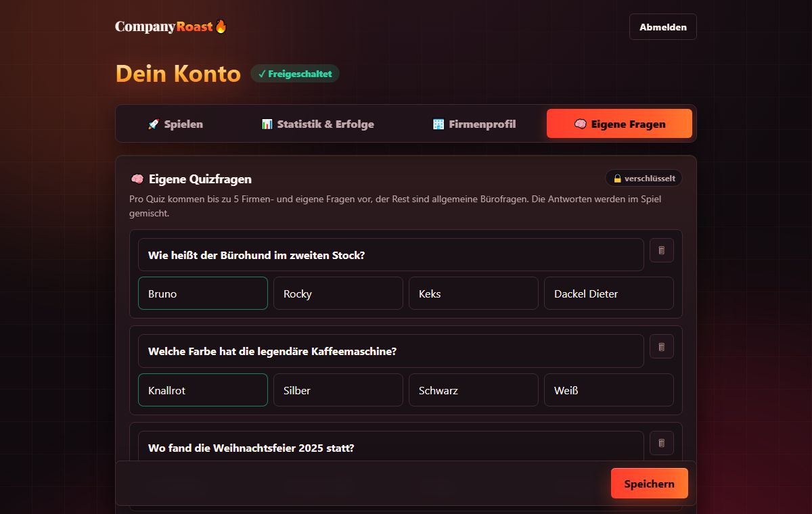Edit the Bürohund question text field
The image size is (812, 514).
[391, 255]
